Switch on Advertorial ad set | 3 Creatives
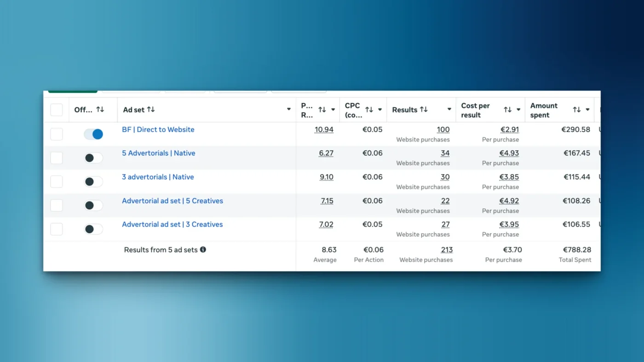Viewport: 644px width, 362px height. [x=93, y=229]
